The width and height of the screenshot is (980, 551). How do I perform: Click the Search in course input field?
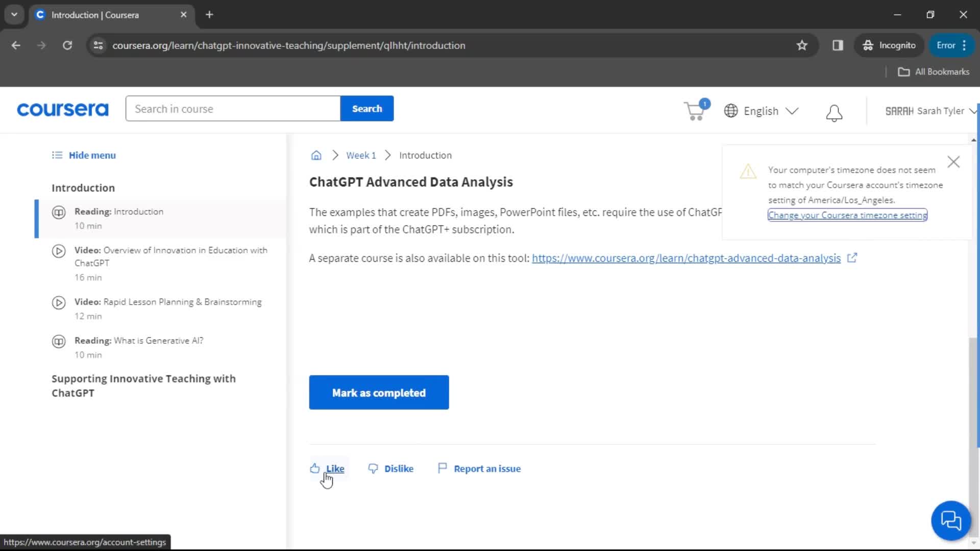pyautogui.click(x=232, y=109)
